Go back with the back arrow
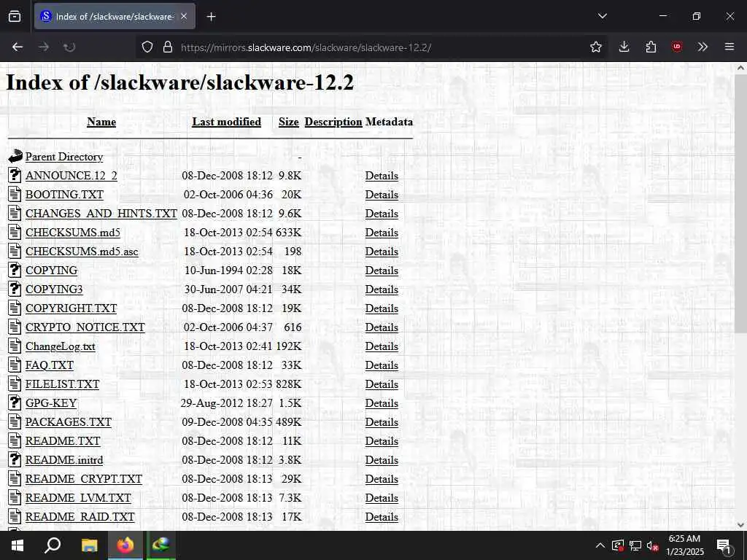The height and width of the screenshot is (560, 747). tap(18, 47)
